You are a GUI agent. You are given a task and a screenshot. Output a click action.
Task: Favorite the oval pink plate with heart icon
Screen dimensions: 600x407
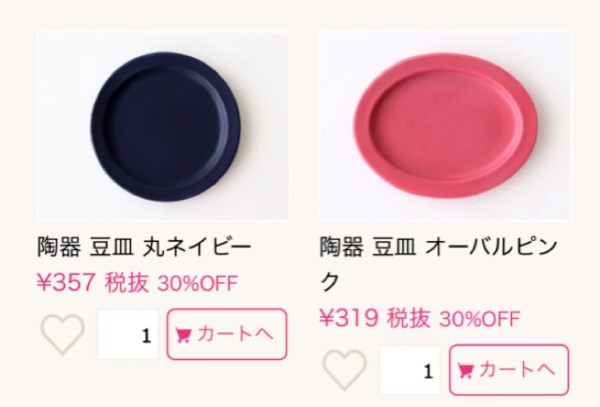(x=344, y=370)
